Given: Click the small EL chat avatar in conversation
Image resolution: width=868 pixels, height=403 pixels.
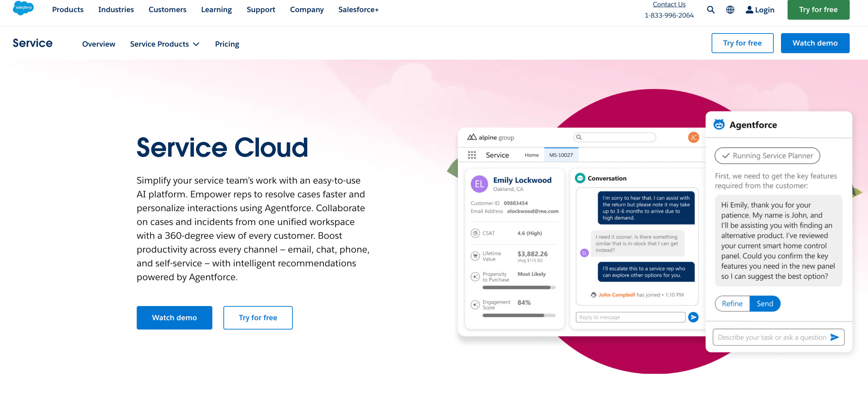Looking at the screenshot, I should point(584,253).
